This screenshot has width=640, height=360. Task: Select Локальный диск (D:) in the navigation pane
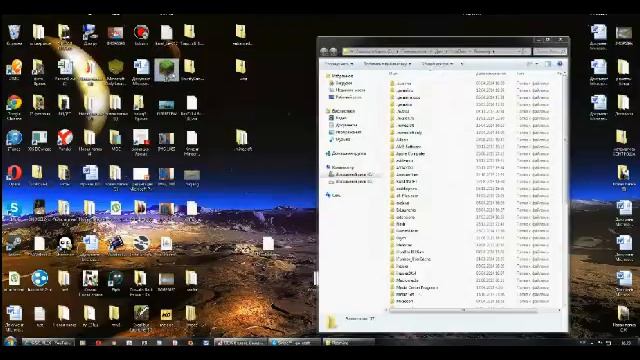(351, 181)
